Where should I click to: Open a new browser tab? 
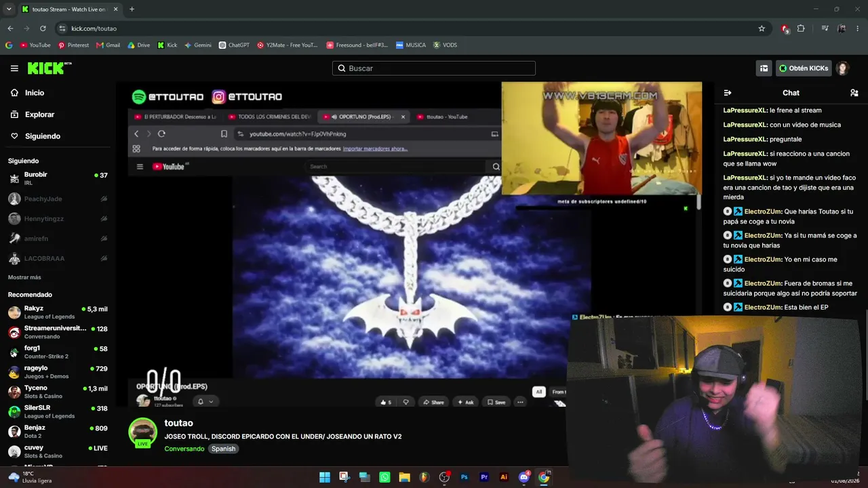pyautogui.click(x=132, y=9)
